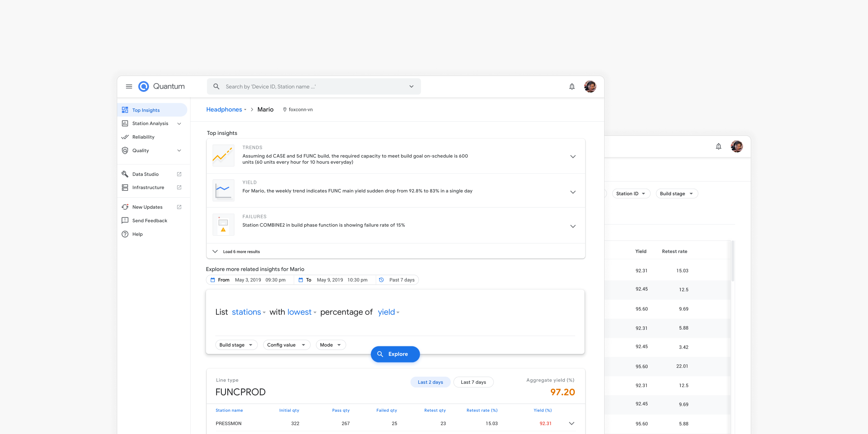The image size is (868, 434).
Task: Click the Station Analysis sidebar icon
Action: [125, 123]
